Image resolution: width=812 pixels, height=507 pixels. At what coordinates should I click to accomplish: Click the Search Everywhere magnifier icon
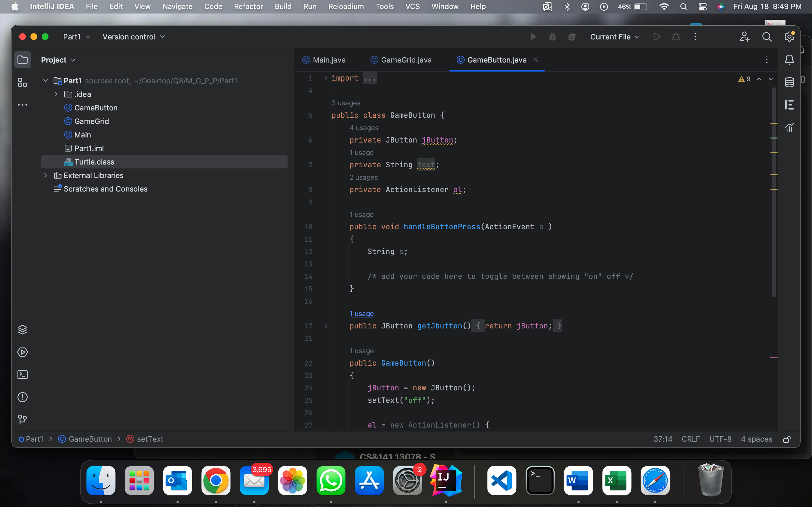click(767, 37)
